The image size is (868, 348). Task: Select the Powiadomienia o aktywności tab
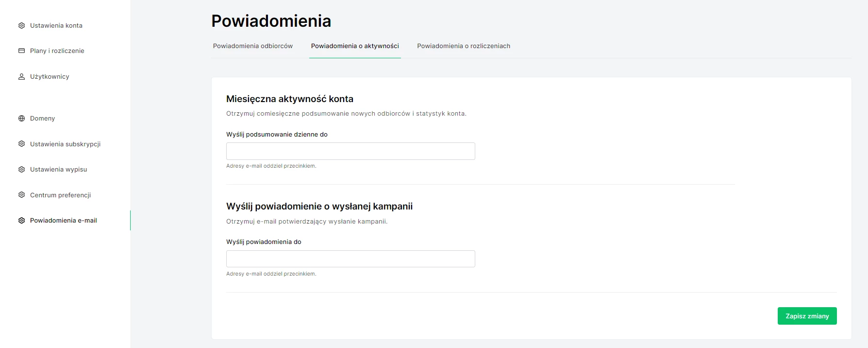pyautogui.click(x=355, y=46)
